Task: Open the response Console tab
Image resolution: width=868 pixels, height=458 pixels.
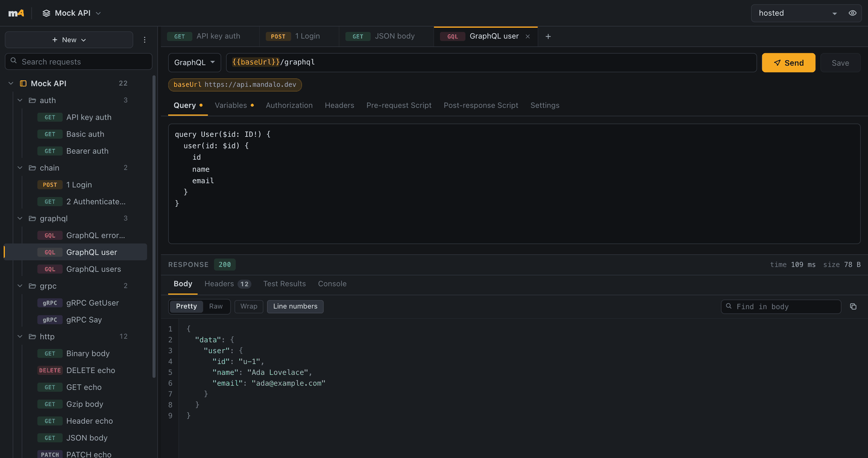Action: point(332,284)
